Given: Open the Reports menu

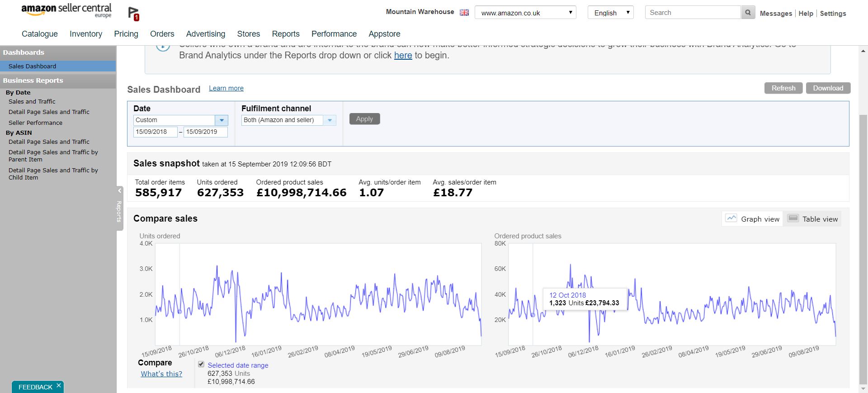Looking at the screenshot, I should click(x=286, y=34).
